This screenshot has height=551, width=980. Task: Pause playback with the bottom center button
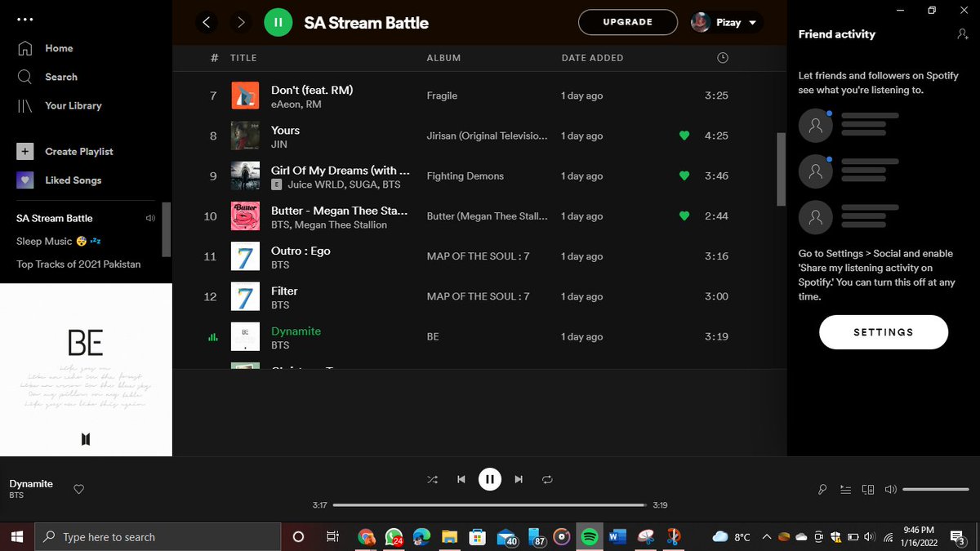(x=489, y=479)
